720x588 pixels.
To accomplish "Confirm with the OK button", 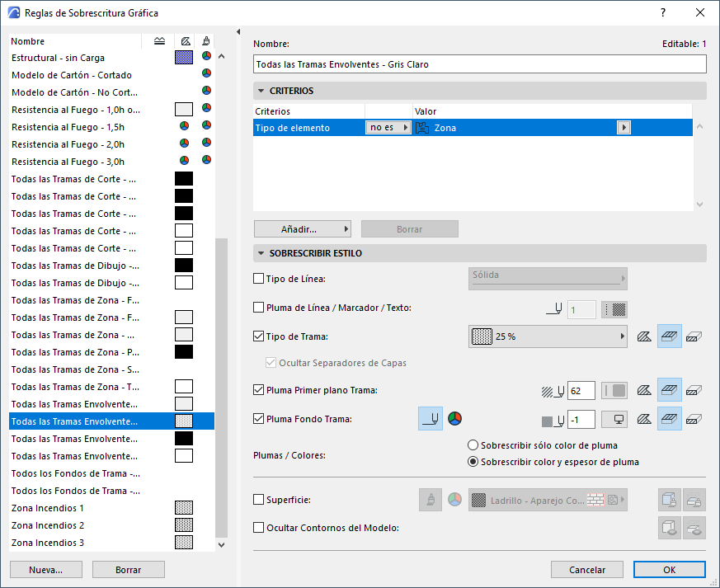I will click(x=670, y=570).
